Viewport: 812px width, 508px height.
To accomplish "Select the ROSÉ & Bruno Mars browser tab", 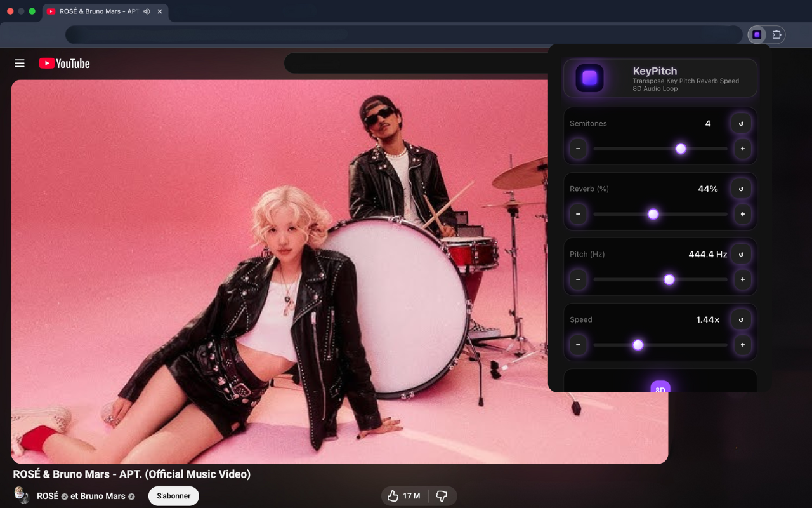I will pyautogui.click(x=98, y=11).
